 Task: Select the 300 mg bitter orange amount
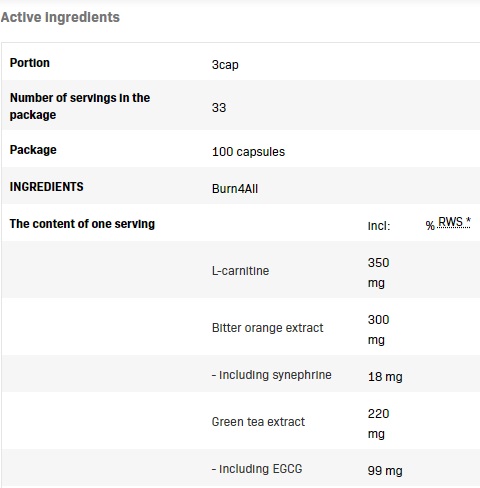tap(378, 330)
